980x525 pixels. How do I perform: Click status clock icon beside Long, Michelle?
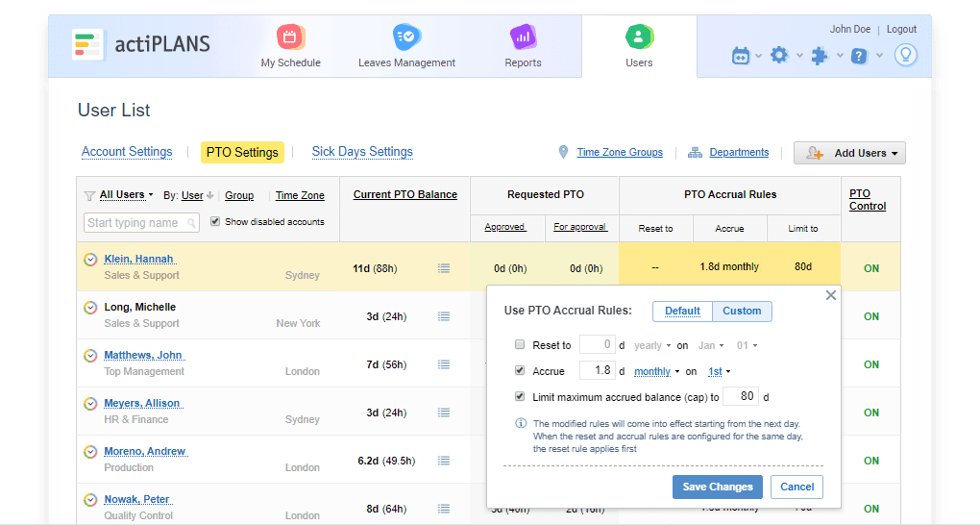(90, 308)
